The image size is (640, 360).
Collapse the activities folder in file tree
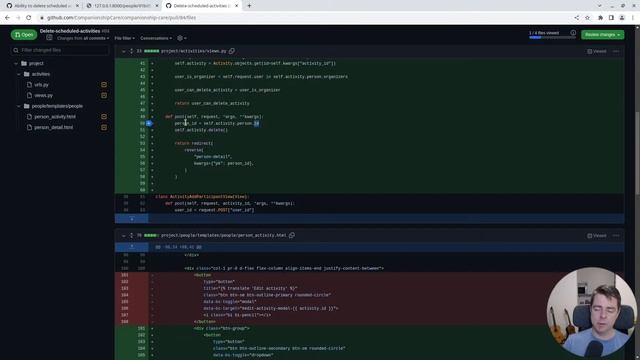(19, 74)
